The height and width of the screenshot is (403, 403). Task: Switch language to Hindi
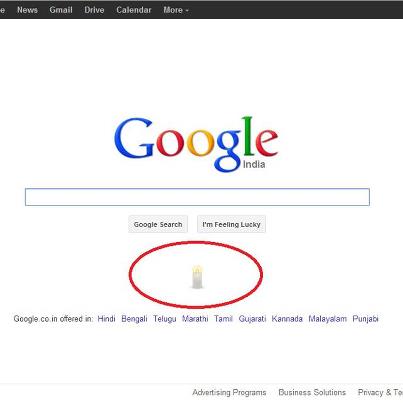coord(106,319)
